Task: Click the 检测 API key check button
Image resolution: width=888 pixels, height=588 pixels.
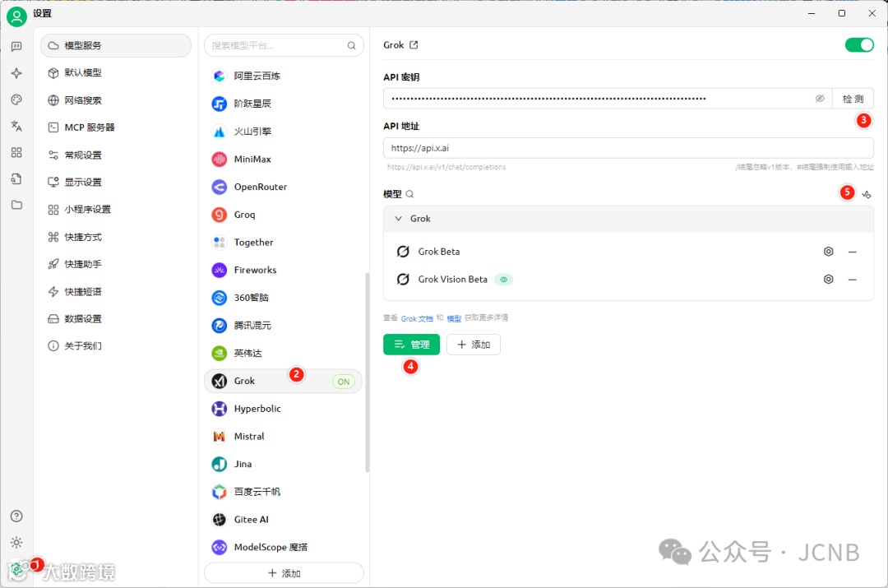Action: pos(853,99)
